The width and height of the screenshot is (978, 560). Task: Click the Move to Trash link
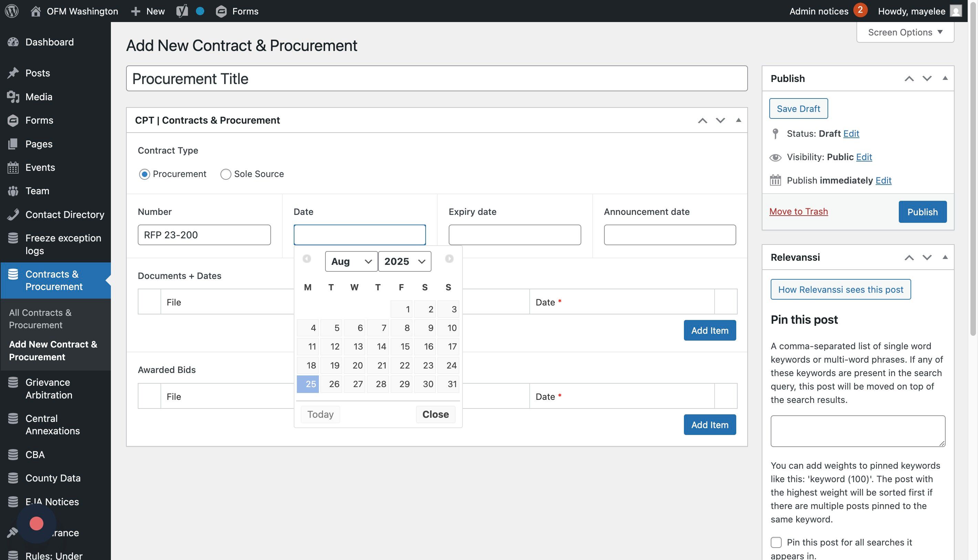click(x=798, y=211)
